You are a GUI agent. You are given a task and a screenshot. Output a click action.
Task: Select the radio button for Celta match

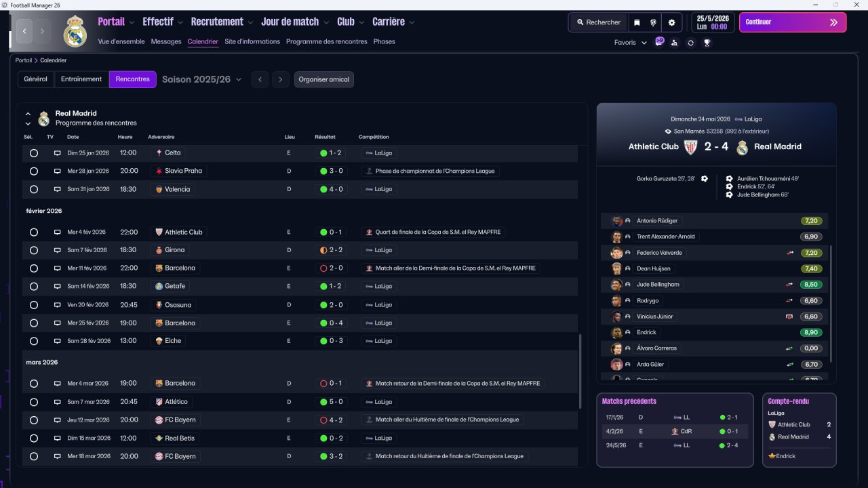(x=33, y=153)
